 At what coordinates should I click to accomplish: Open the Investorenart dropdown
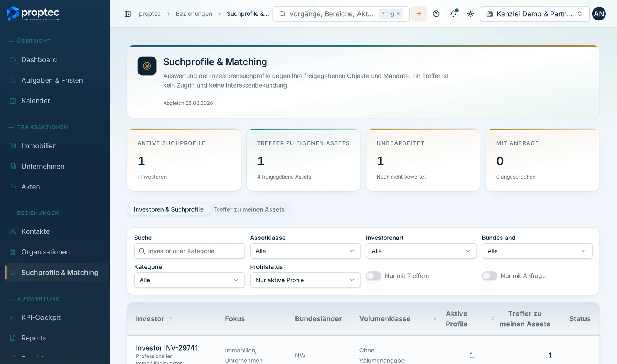[421, 251]
